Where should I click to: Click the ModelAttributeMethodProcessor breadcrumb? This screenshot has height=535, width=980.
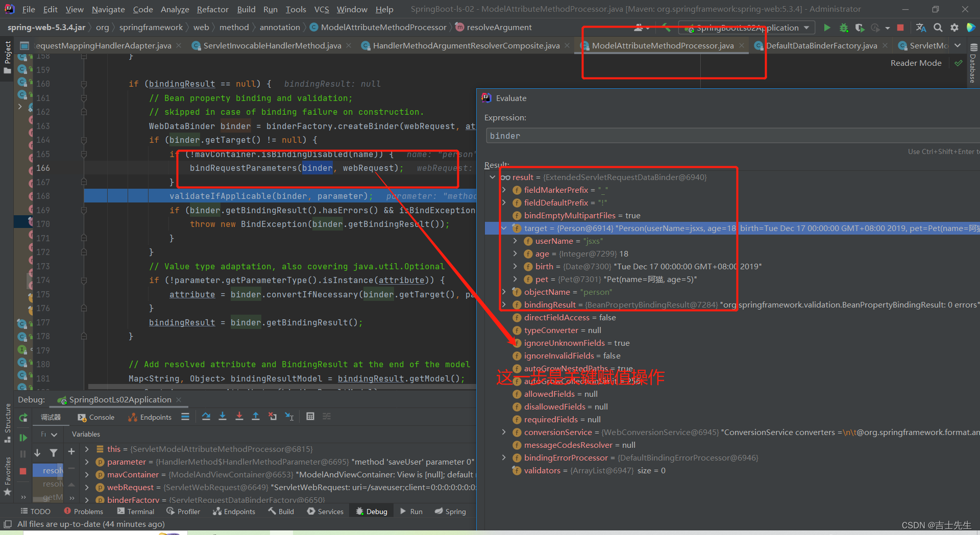click(x=378, y=28)
